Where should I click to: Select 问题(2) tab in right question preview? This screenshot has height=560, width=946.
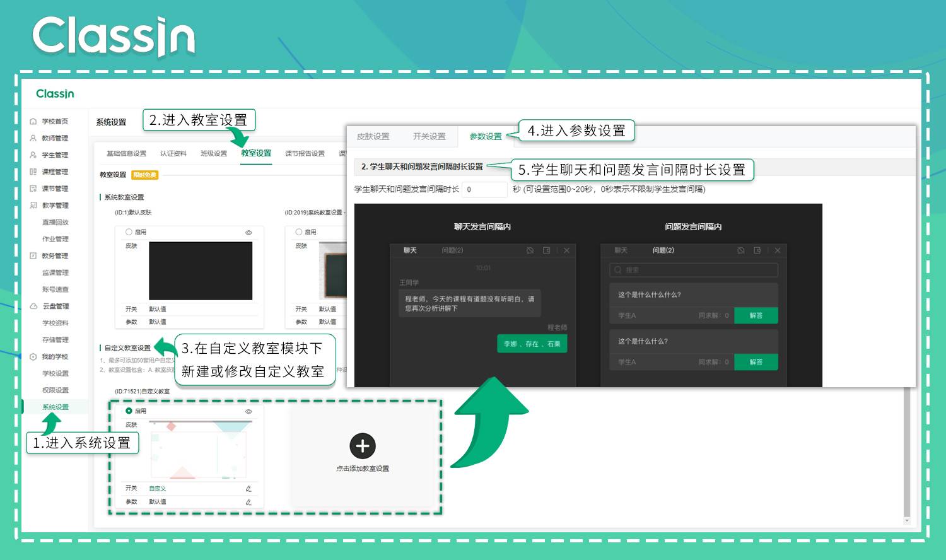(663, 250)
